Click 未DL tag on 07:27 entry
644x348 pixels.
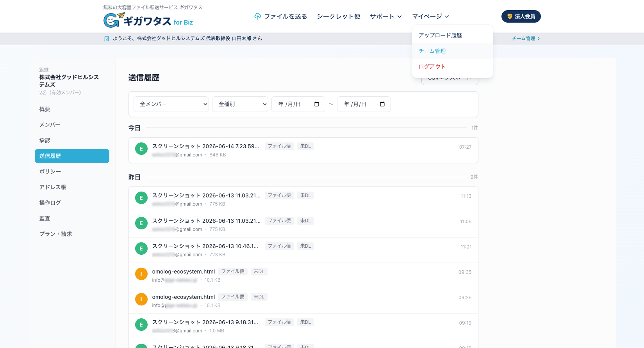tap(305, 146)
